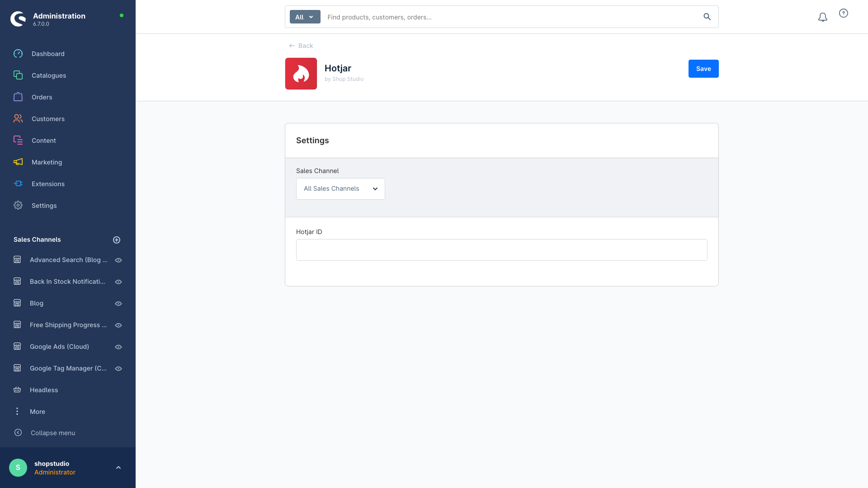Toggle eye icon for Free Shipping Progress channel
This screenshot has height=488, width=868.
point(118,325)
